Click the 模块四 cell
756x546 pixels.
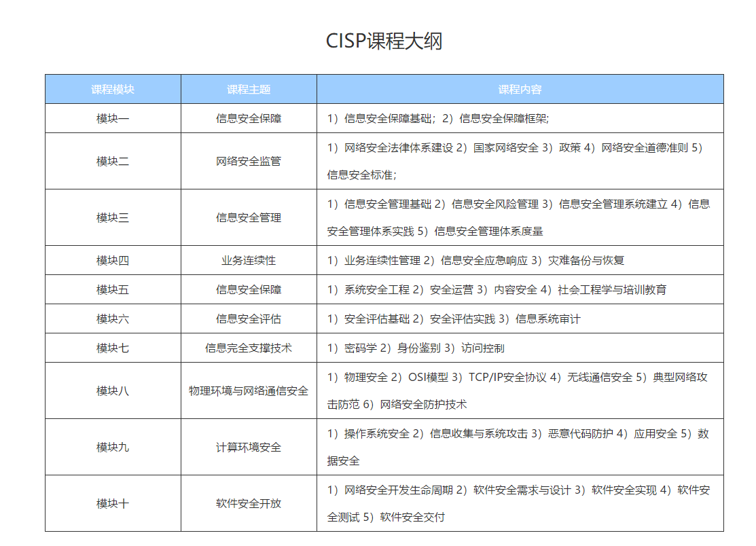point(113,260)
